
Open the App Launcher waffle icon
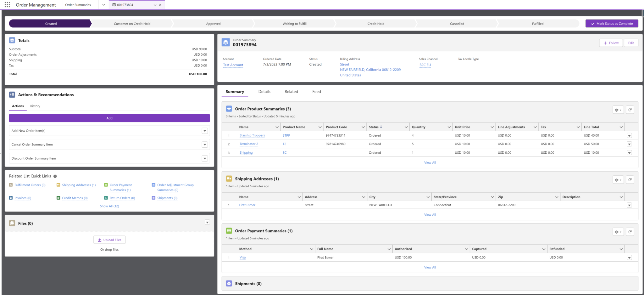tap(7, 4)
